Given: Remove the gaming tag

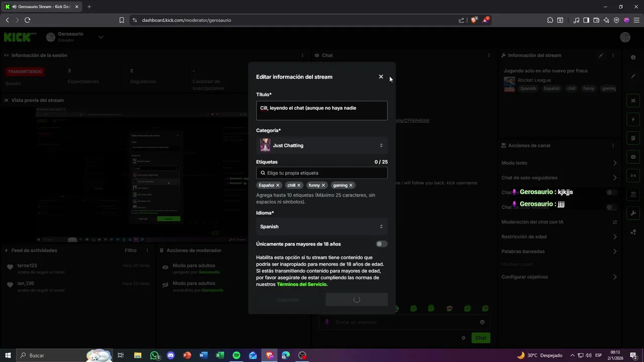Looking at the screenshot, I should coord(351,186).
